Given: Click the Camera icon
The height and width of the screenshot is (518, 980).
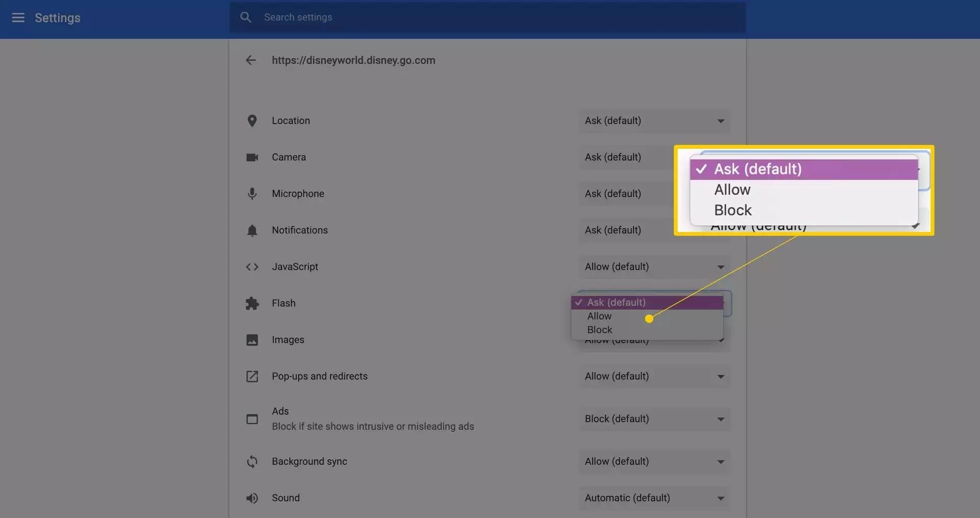Looking at the screenshot, I should 252,157.
